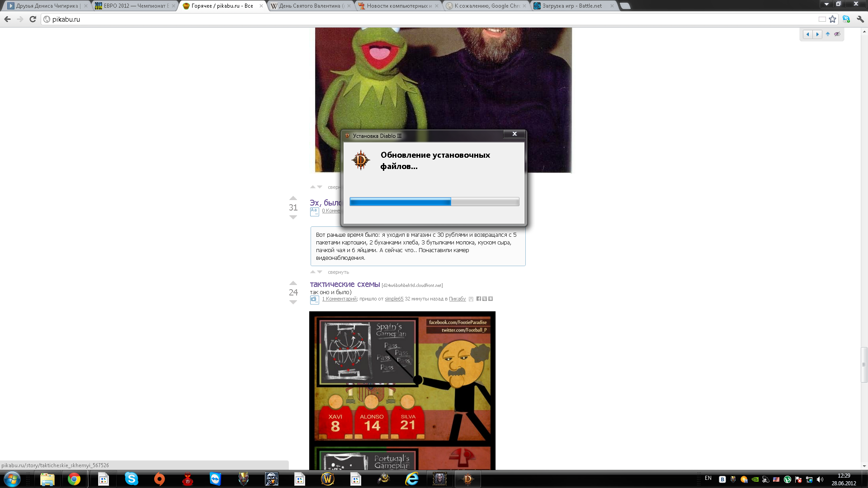
Task: Click the Skype extension icon in Chrome toolbar
Action: (846, 19)
